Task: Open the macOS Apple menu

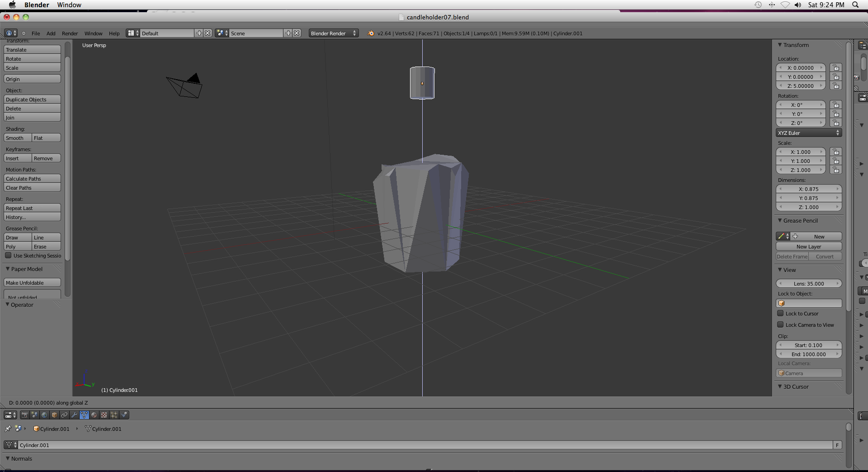Action: 12,5
